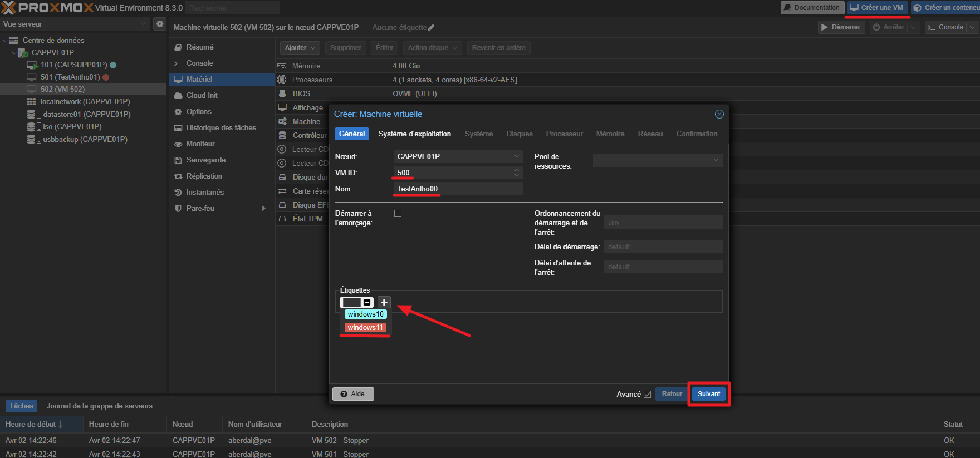Focus the Rechercher search field

tap(232, 8)
